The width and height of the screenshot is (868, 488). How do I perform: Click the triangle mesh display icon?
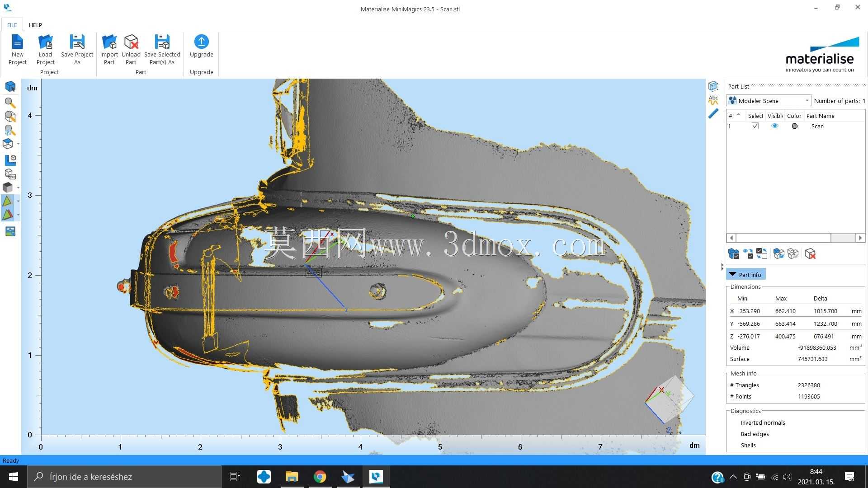[x=8, y=201]
